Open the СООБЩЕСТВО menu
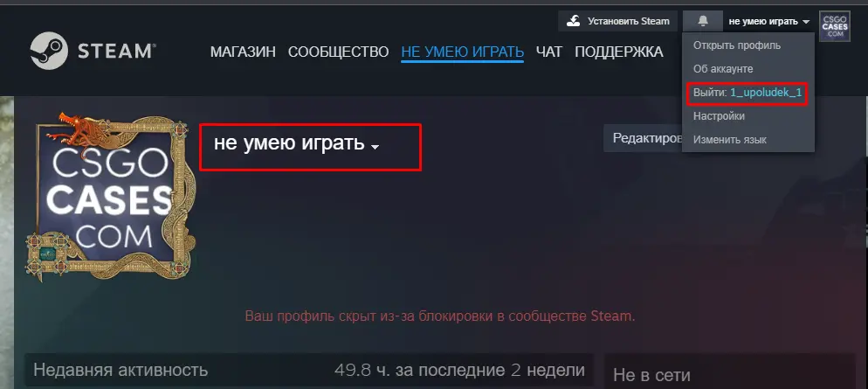The width and height of the screenshot is (868, 389). (x=338, y=52)
